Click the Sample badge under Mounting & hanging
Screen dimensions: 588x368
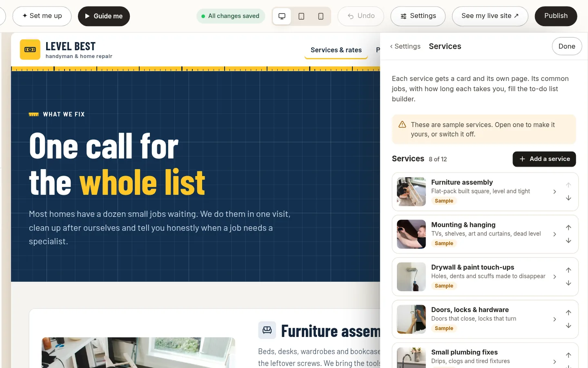click(x=444, y=243)
